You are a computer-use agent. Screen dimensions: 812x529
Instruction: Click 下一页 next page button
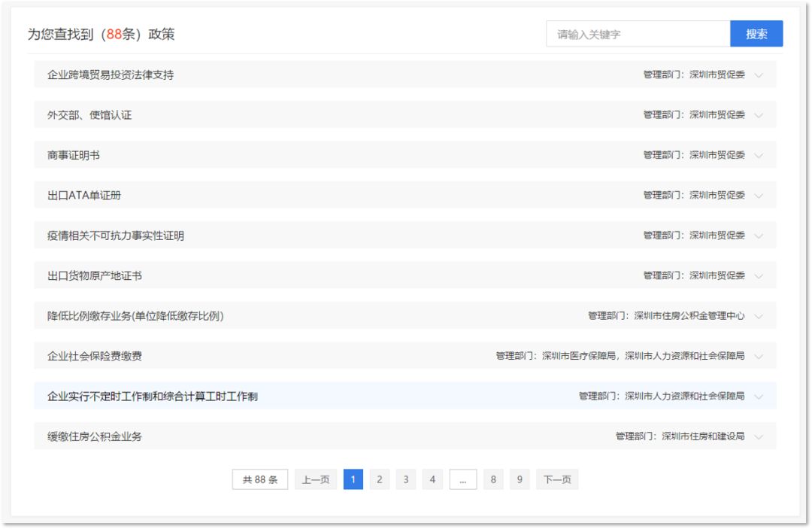557,479
